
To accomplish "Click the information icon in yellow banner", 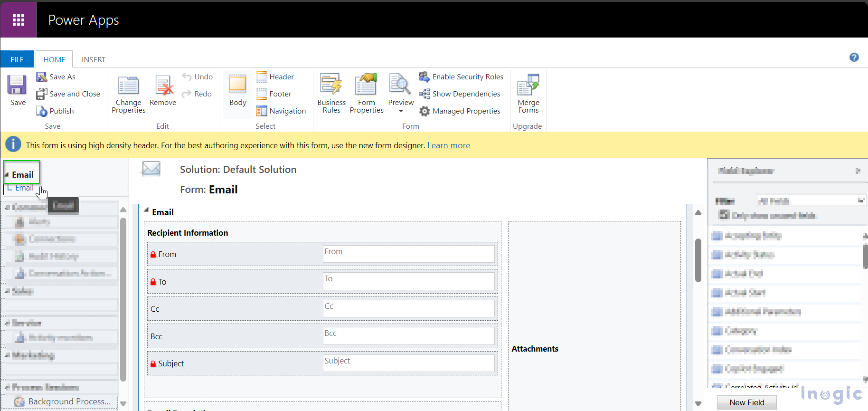I will (13, 144).
